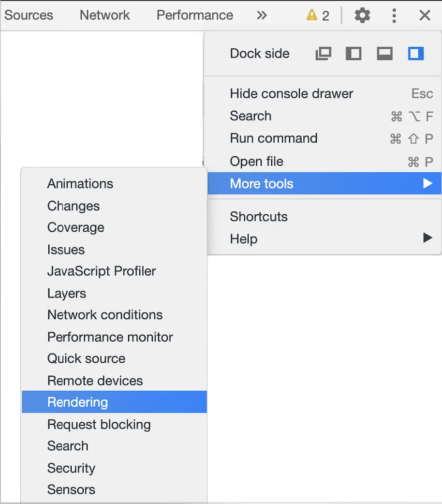Click the warning badge showing 2 issues
Screen dimensions: 442x504
(x=318, y=15)
